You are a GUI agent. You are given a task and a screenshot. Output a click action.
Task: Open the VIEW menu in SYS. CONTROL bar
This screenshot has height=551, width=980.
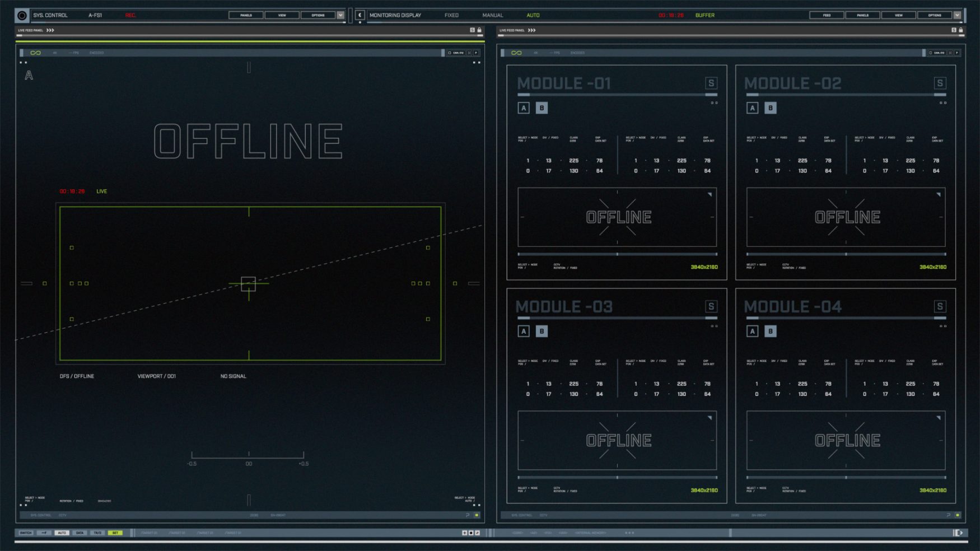pyautogui.click(x=282, y=15)
